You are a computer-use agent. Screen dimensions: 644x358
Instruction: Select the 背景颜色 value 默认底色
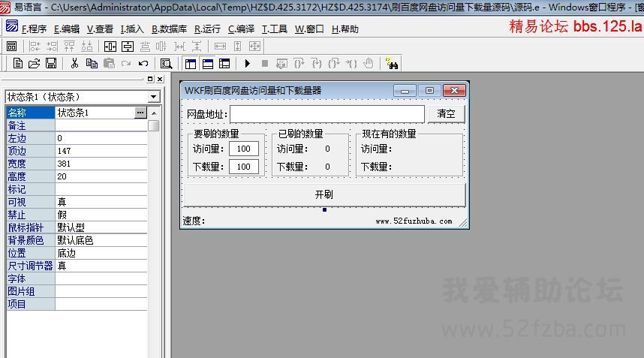tap(101, 240)
